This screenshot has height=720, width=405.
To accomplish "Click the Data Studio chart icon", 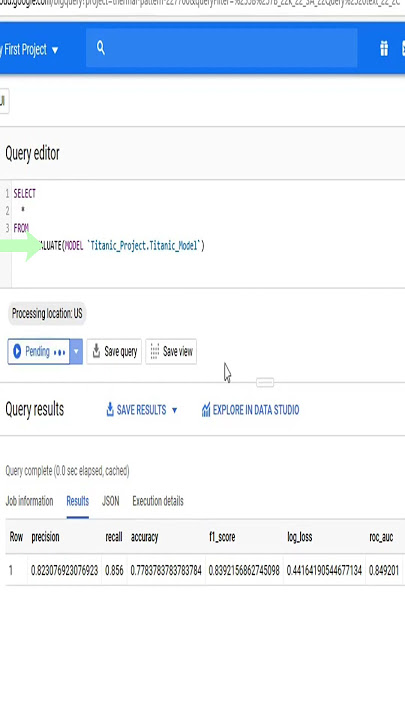I will click(206, 410).
